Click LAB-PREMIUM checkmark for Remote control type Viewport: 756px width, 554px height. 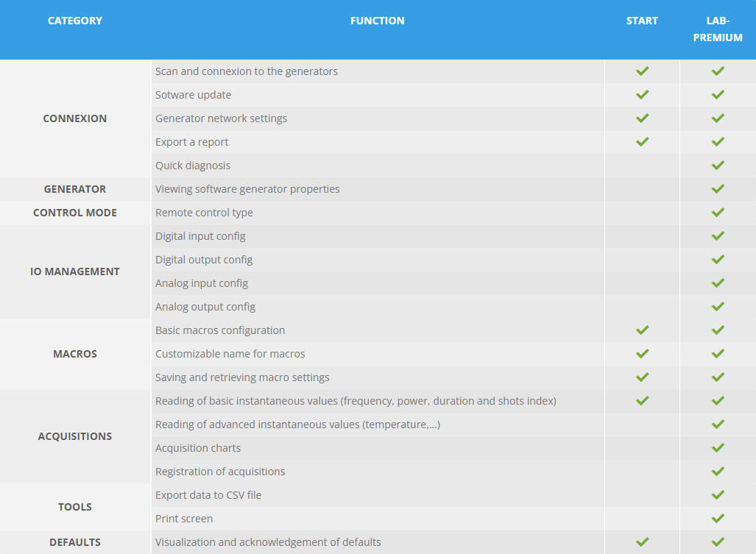(718, 213)
